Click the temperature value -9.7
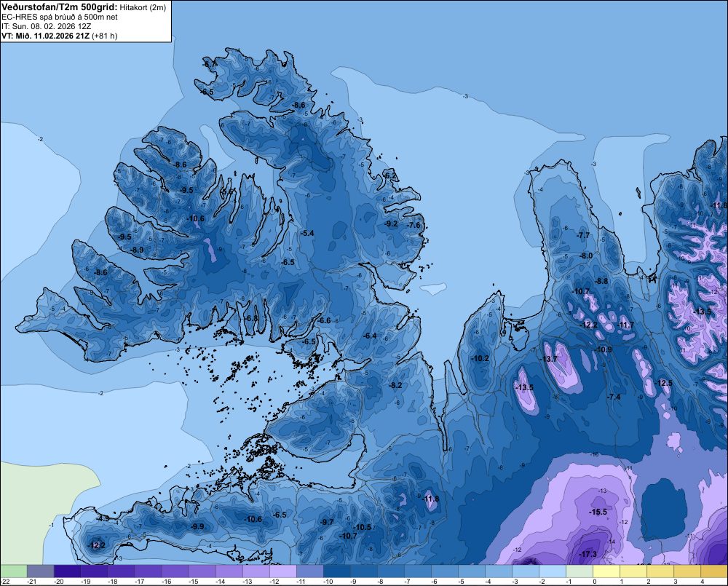Image resolution: width=728 pixels, height=586 pixels. pos(327,522)
